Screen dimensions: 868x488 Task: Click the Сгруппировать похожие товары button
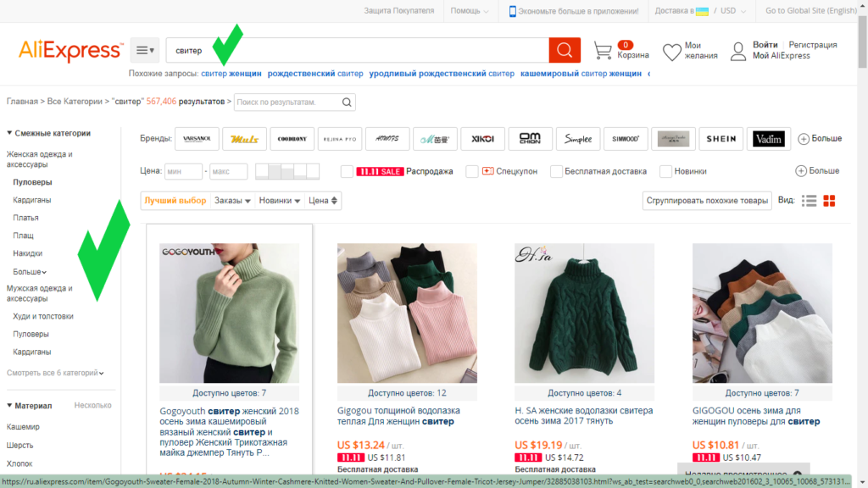point(706,201)
